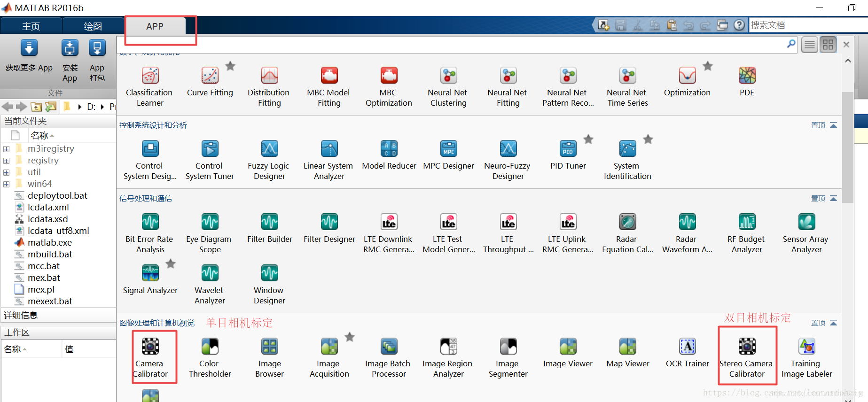The image size is (868, 402).
Task: Open Sensor Array Analyzer app
Action: pyautogui.click(x=806, y=233)
